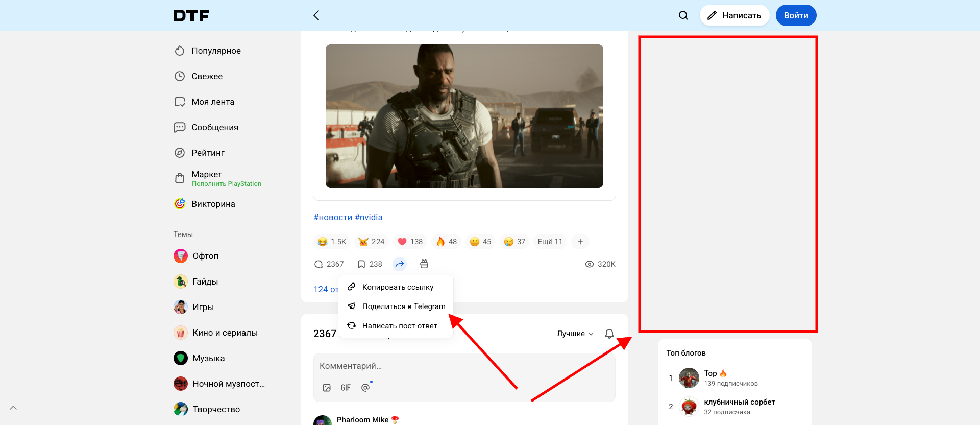Select Копировать ссылку in the share menu

(396, 287)
